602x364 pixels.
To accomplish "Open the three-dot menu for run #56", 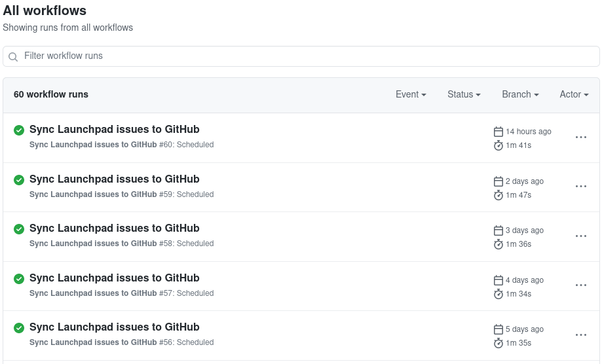I will (581, 335).
